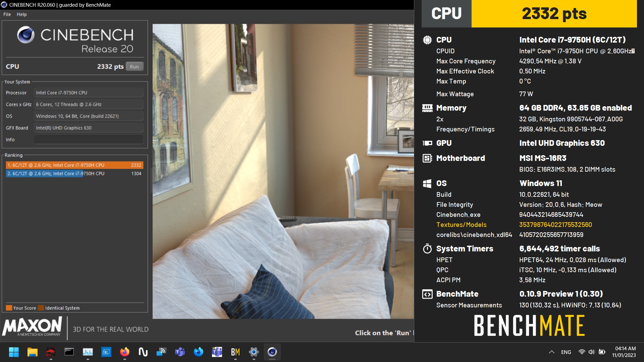644x362 pixels.
Task: Open the performance monitor graph app in taskbar
Action: [88, 352]
